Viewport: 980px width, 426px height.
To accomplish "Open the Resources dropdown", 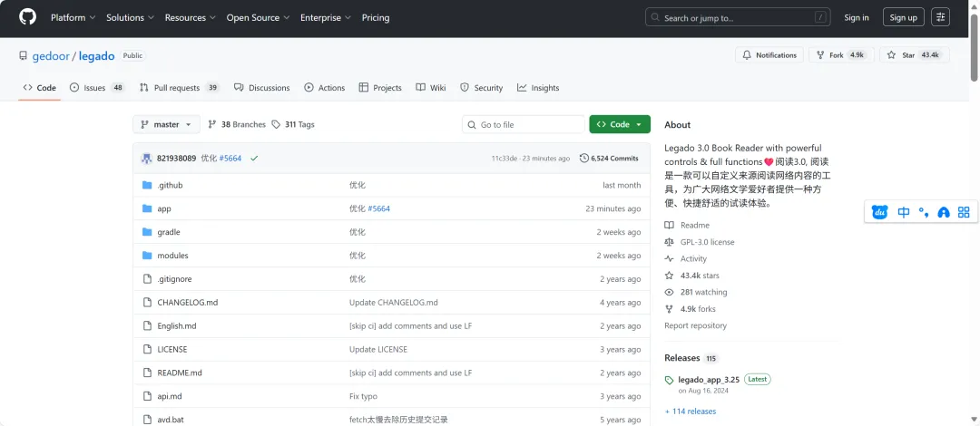I will point(190,17).
